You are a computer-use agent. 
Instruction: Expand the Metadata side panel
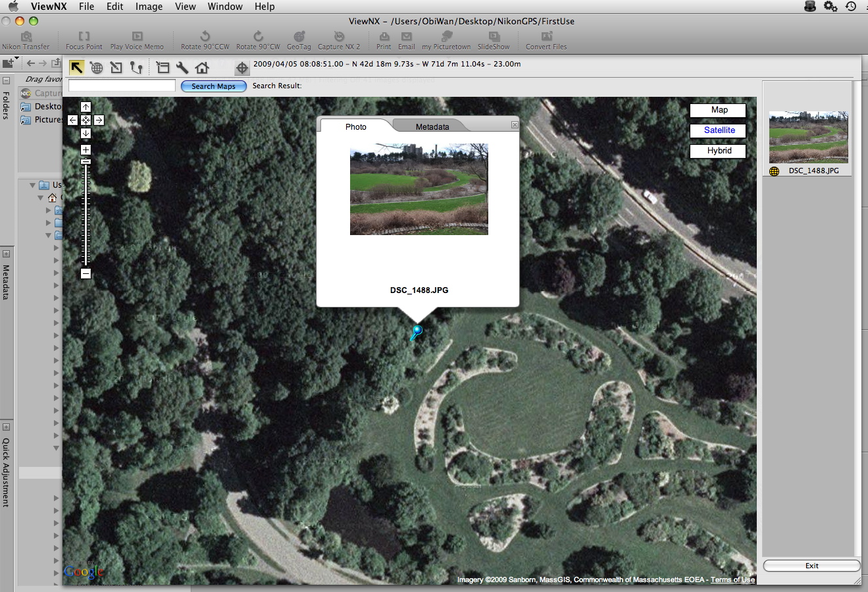click(x=6, y=254)
